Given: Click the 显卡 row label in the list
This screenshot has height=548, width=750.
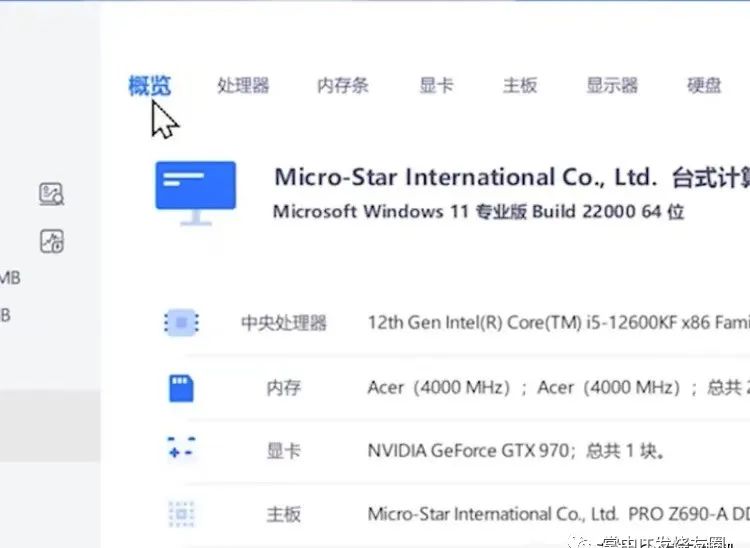Looking at the screenshot, I should coord(284,451).
